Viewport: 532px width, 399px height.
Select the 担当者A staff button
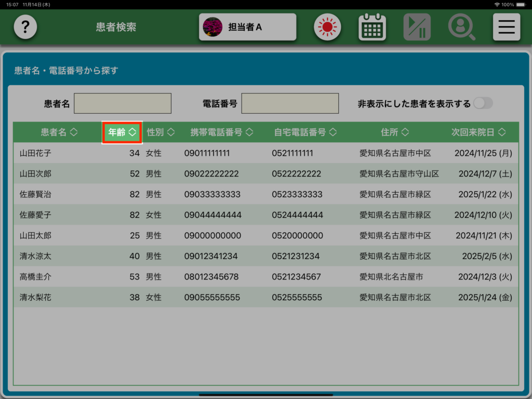tap(248, 27)
